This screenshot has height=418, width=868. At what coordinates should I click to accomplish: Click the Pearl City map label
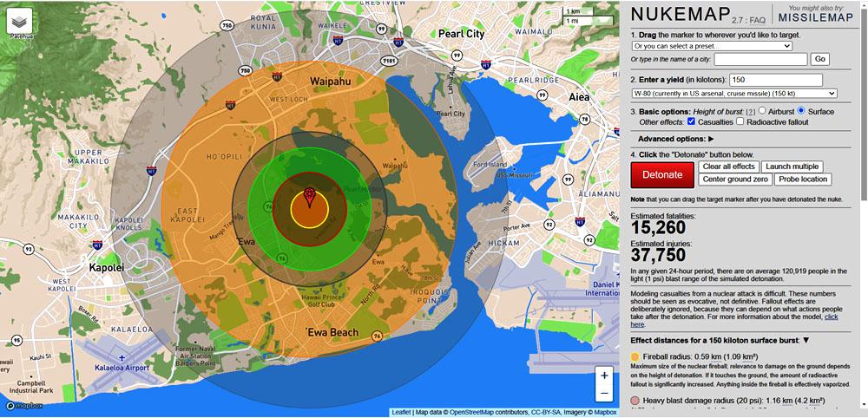[x=461, y=34]
